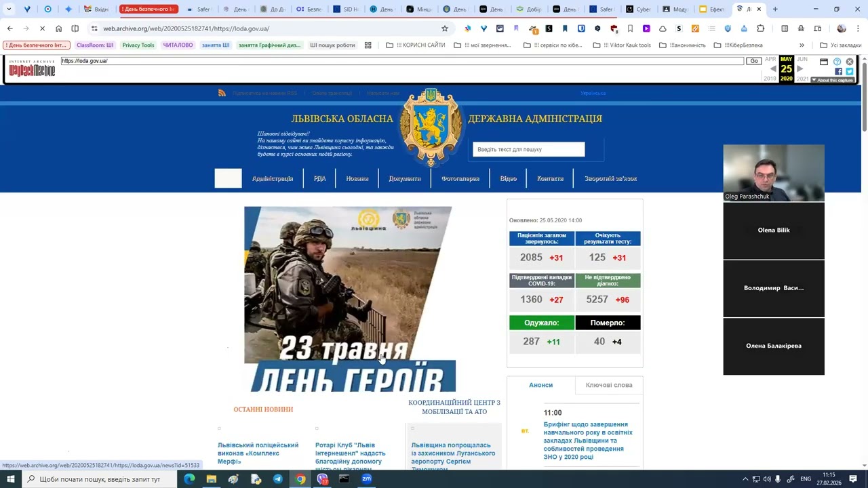Screen dimensions: 868x488
Task: Close the Wayback Machine toolbar
Action: pos(849,62)
